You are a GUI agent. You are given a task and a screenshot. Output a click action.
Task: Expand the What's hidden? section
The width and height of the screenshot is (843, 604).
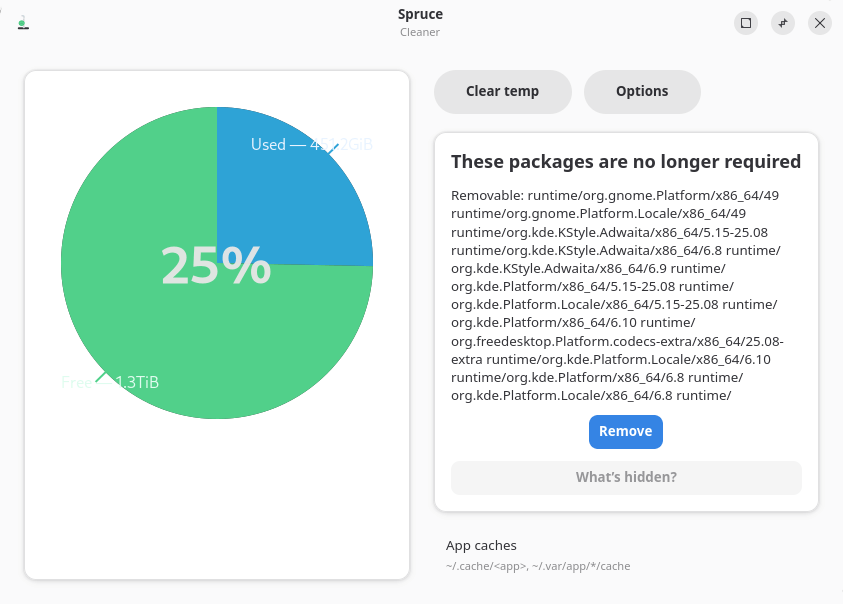pyautogui.click(x=626, y=478)
